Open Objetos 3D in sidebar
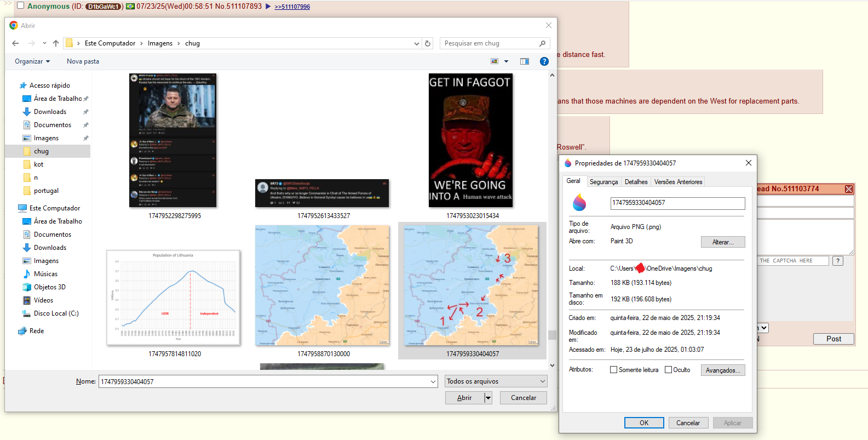Image resolution: width=868 pixels, height=440 pixels. tap(49, 287)
